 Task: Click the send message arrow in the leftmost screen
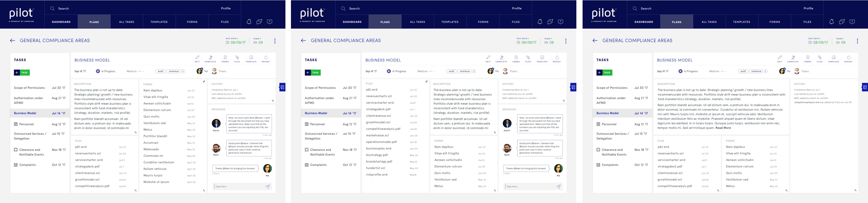pos(268,186)
